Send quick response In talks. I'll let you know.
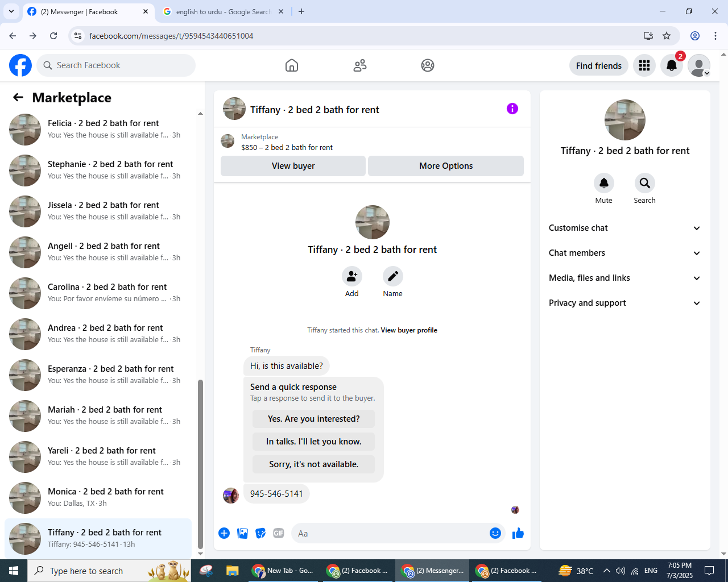The image size is (728, 582). coord(313,442)
